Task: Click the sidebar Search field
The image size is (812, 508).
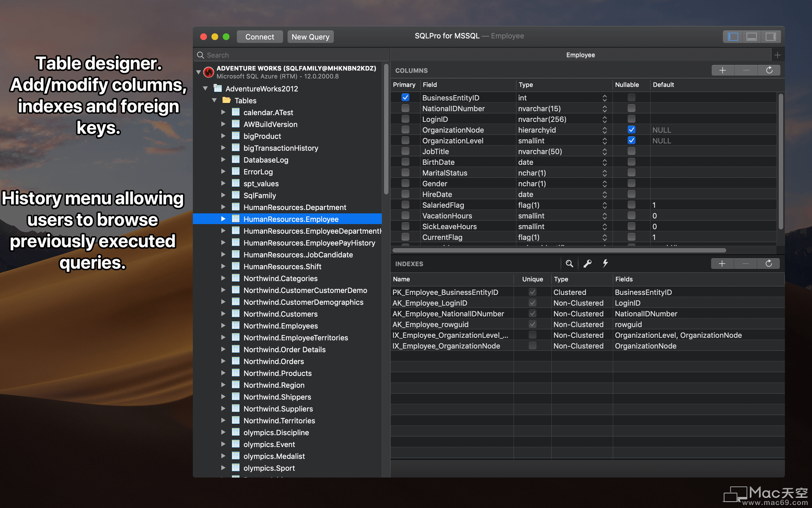Action: [292, 55]
